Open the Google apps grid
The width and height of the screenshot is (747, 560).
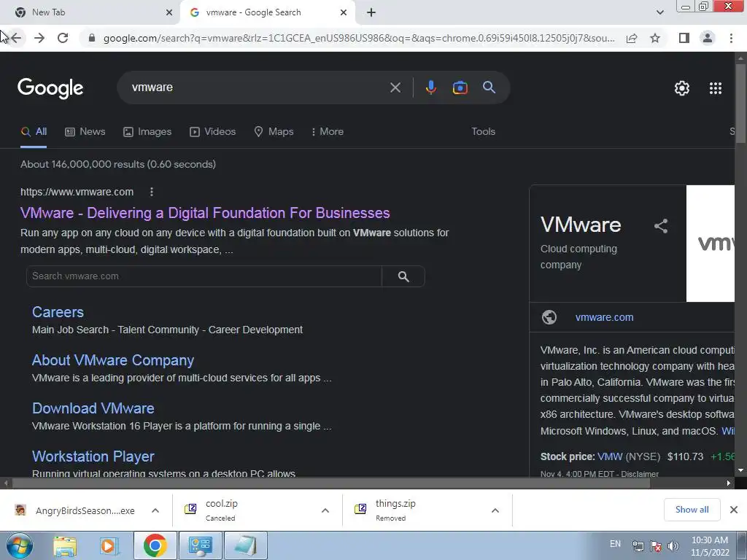coord(716,88)
